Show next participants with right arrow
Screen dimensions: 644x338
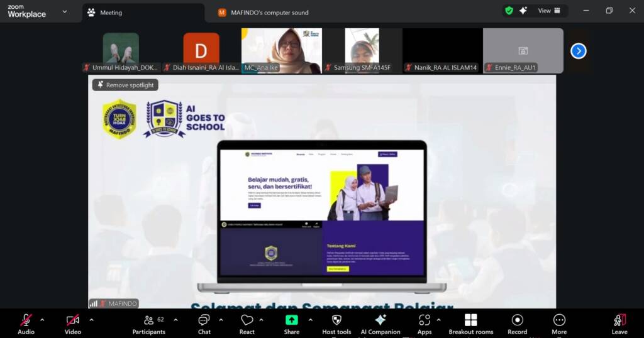pyautogui.click(x=578, y=51)
